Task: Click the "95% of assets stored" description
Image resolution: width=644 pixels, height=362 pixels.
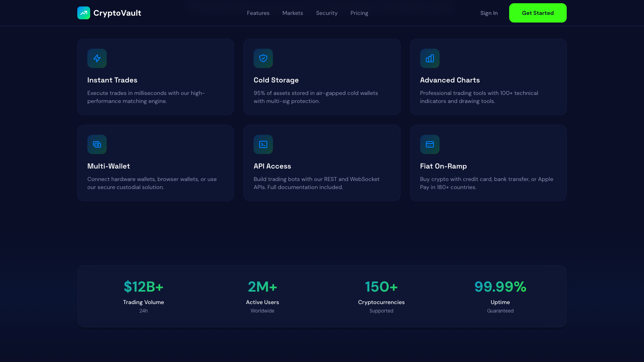Action: [316, 97]
